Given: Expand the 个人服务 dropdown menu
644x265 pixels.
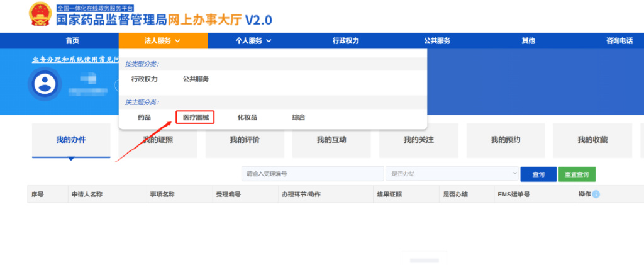Looking at the screenshot, I should point(252,41).
